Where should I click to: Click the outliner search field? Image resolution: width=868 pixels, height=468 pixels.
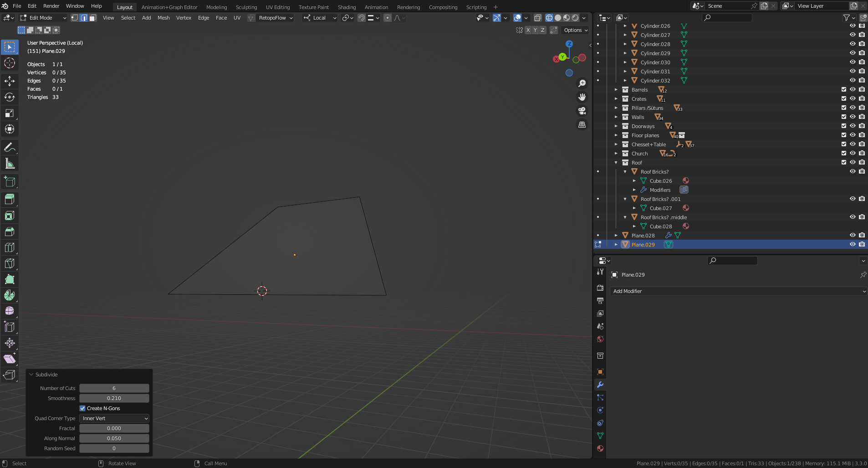[727, 18]
